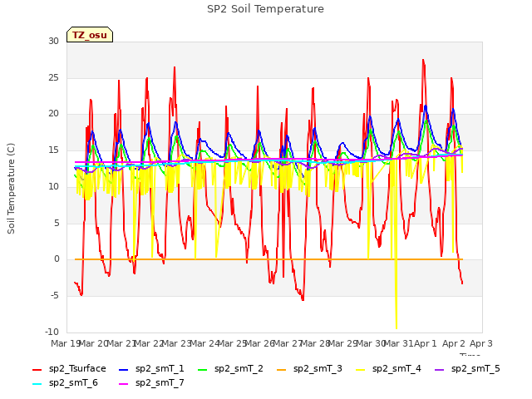Click the 30 y-axis tick label
Screen dimensions: 532x399
[53, 41]
